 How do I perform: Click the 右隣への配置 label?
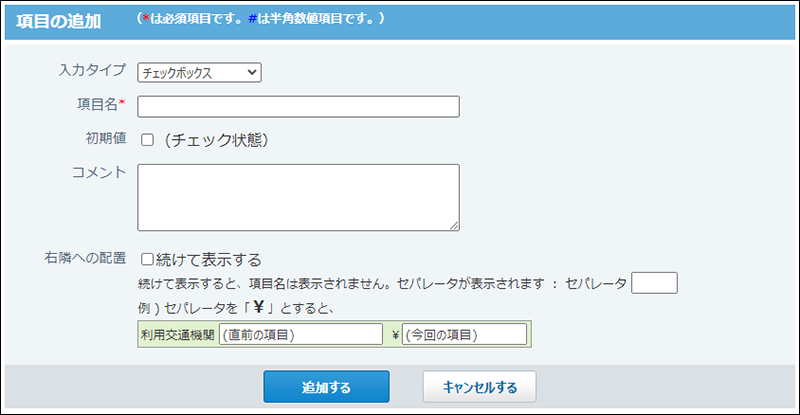coord(85,258)
